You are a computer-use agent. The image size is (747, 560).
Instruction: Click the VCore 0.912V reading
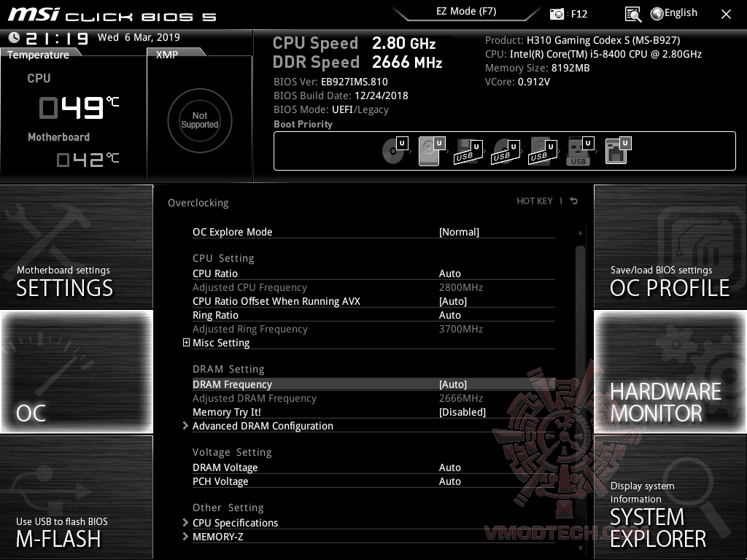pos(517,82)
